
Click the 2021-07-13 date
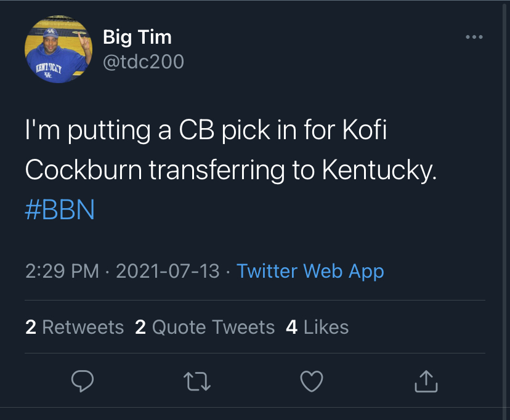168,271
